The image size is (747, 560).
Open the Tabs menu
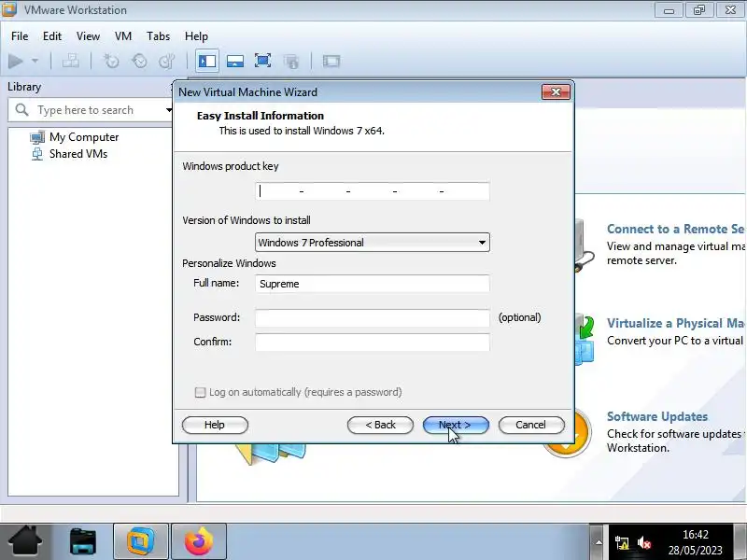[x=158, y=36]
